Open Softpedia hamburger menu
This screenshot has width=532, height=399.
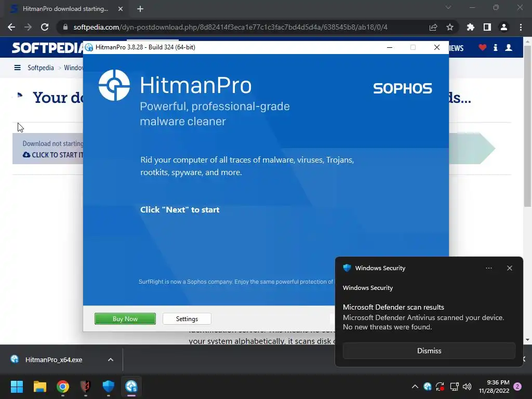tap(17, 68)
